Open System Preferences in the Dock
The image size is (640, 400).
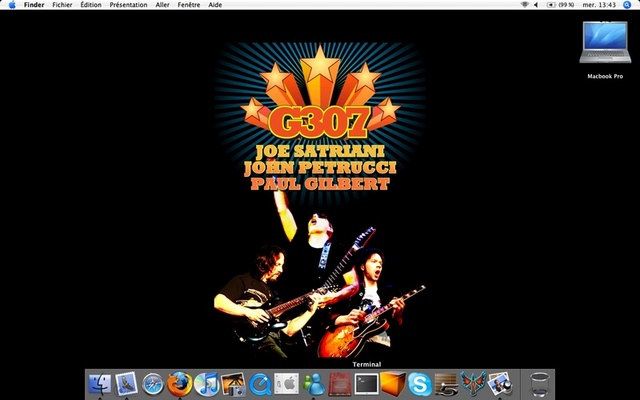[287, 384]
